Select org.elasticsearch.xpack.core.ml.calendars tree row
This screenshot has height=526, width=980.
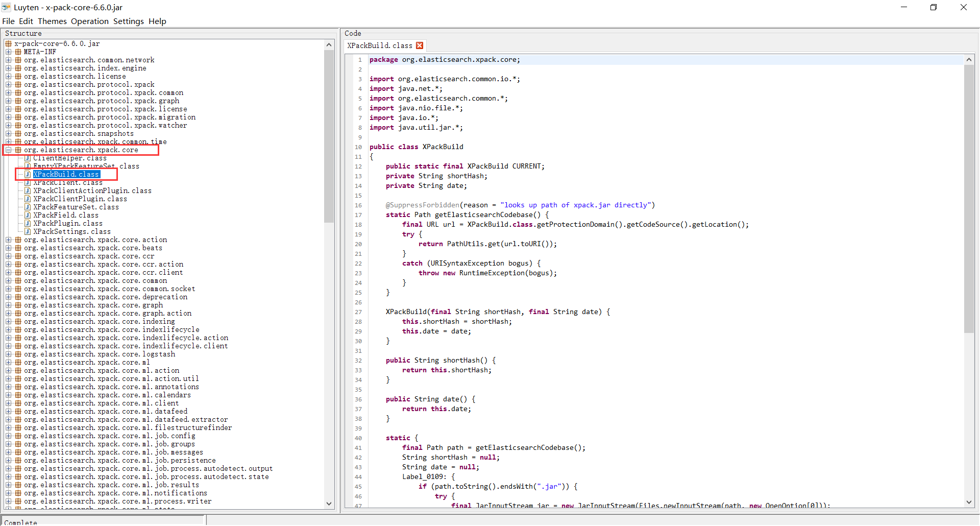(x=107, y=395)
